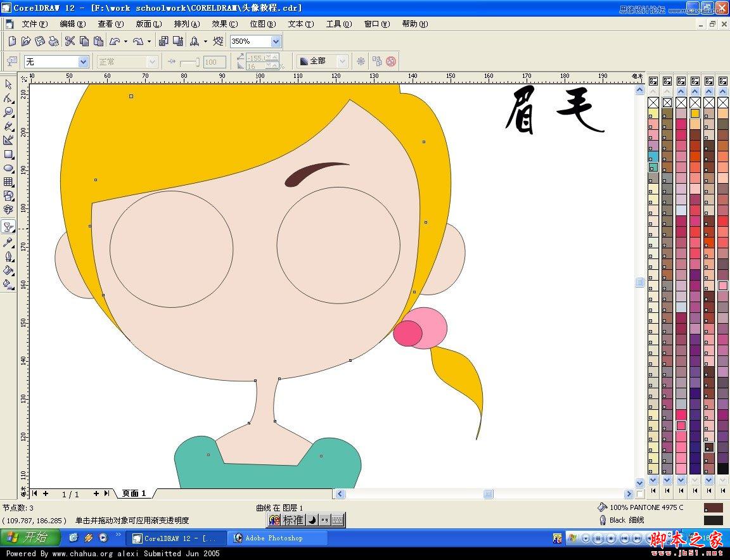Clear the applied transparency
Screen dimensions: 730x560
click(391, 61)
